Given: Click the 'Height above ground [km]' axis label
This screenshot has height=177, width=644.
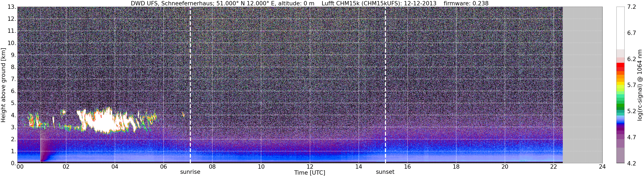Looking at the screenshot, I should (x=3, y=85).
